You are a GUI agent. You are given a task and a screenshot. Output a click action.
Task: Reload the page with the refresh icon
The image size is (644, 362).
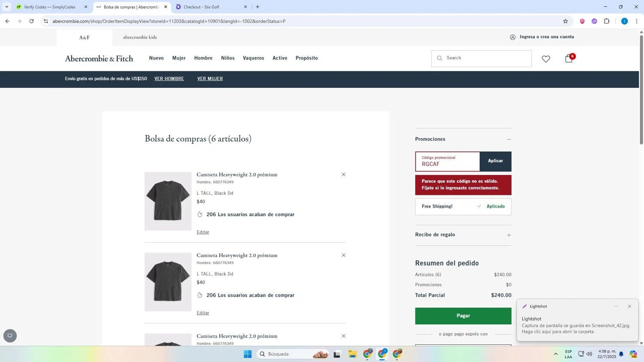[x=31, y=21]
